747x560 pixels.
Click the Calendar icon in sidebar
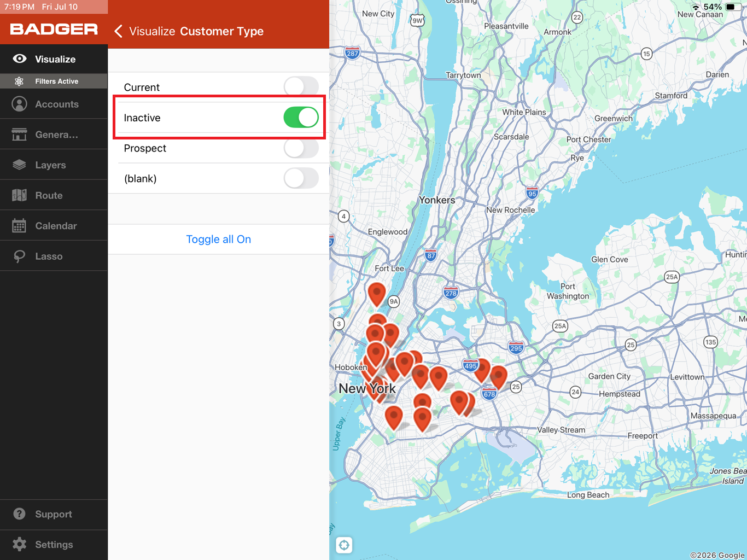click(x=19, y=226)
